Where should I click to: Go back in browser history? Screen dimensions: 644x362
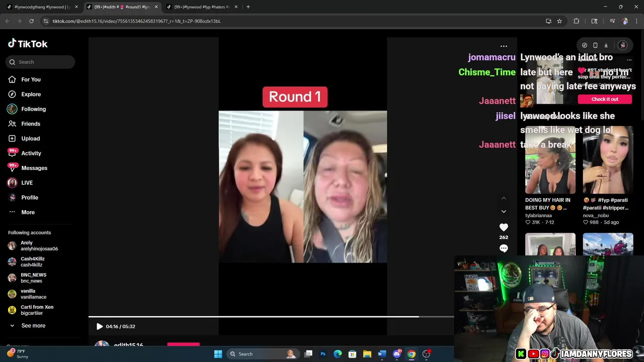click(7, 21)
